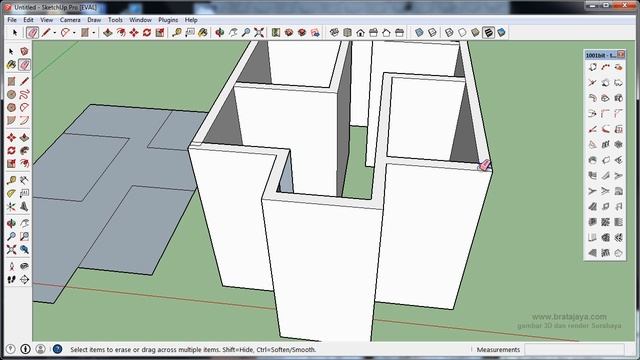The height and width of the screenshot is (360, 640).
Task: Click the credits person icon in status bar
Action: coord(40,349)
